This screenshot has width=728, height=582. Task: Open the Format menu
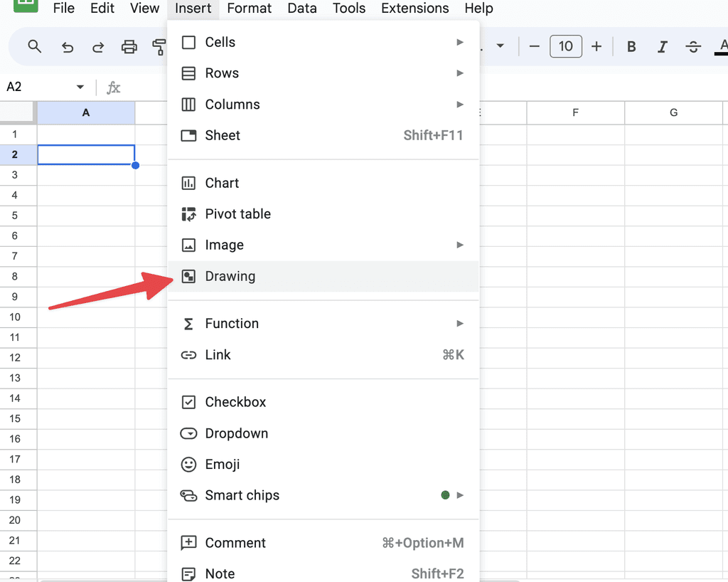(249, 9)
